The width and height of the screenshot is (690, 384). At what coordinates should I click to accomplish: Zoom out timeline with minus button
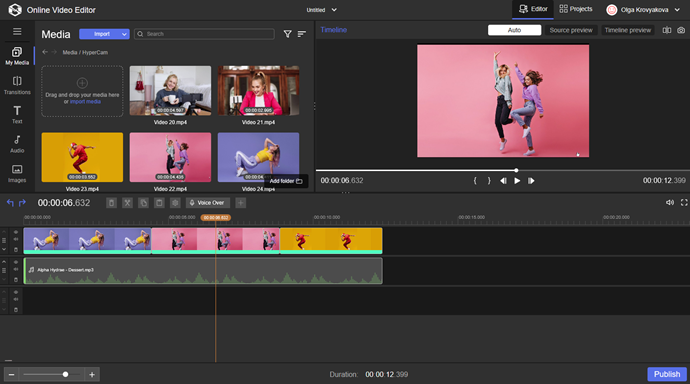pos(11,374)
